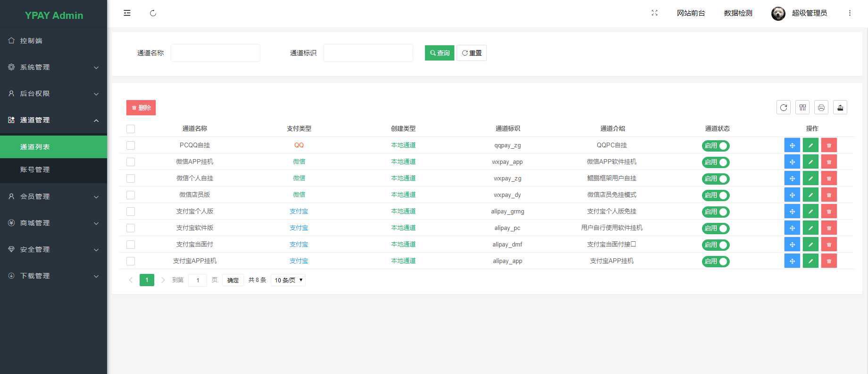The width and height of the screenshot is (868, 374).
Task: Toggle the 启用 switch for alipay_grmg
Action: 716,212
